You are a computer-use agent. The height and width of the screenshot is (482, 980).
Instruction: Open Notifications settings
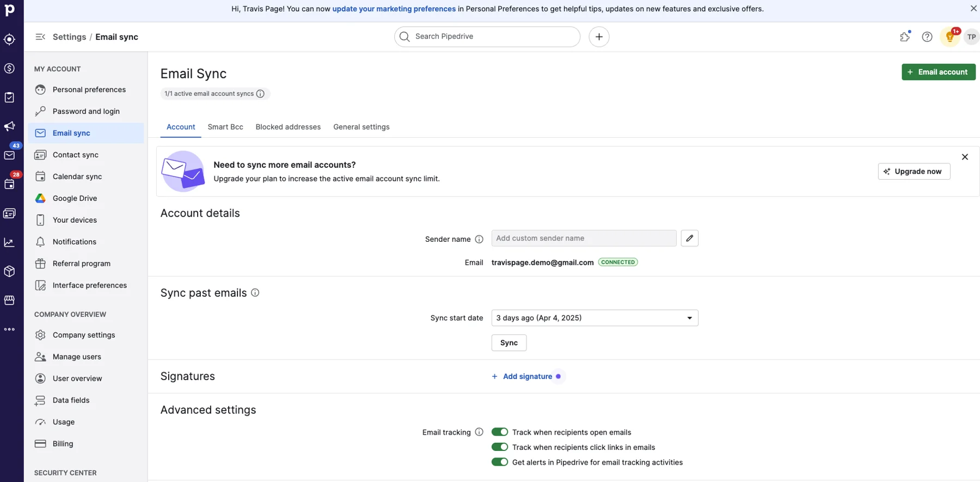pos(86,242)
